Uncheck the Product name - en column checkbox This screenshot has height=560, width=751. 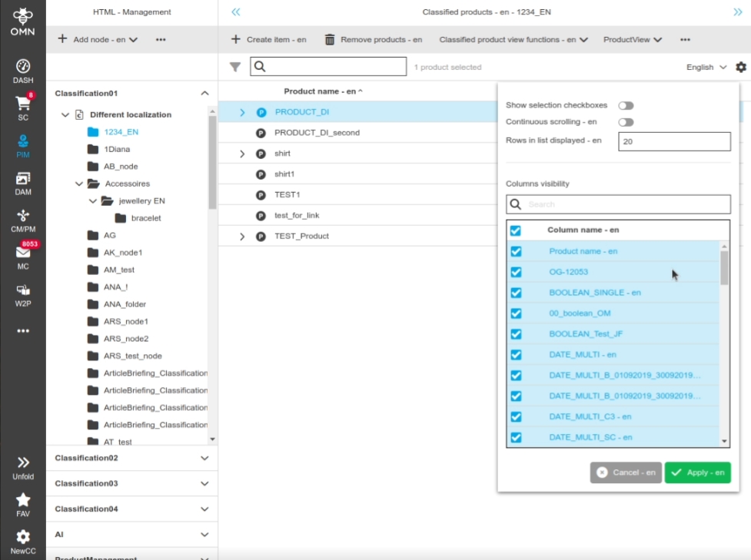pyautogui.click(x=516, y=251)
